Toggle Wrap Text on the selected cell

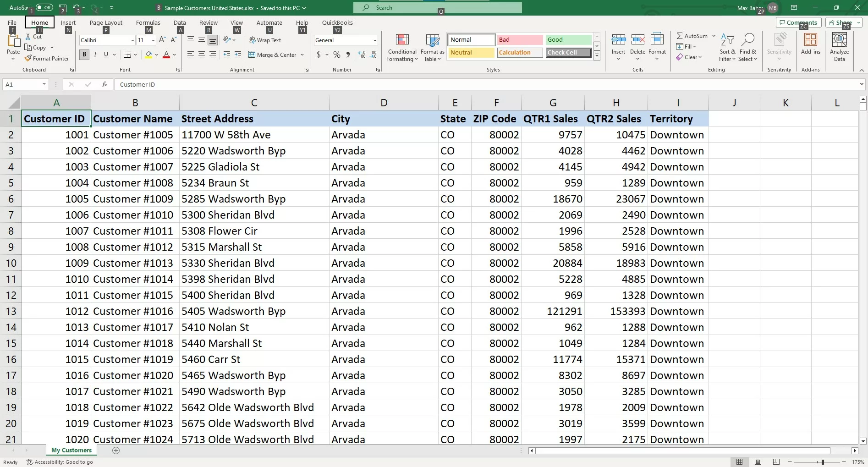coord(265,40)
